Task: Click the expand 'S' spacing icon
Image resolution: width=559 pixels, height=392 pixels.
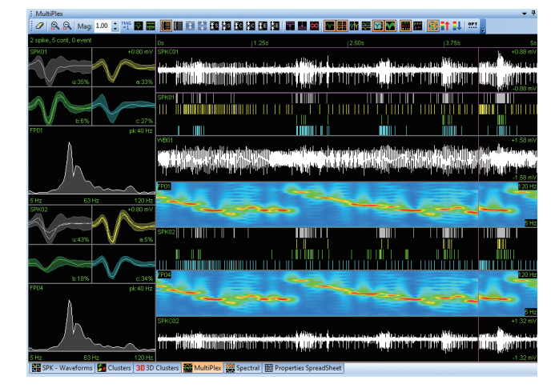Action: click(x=214, y=26)
